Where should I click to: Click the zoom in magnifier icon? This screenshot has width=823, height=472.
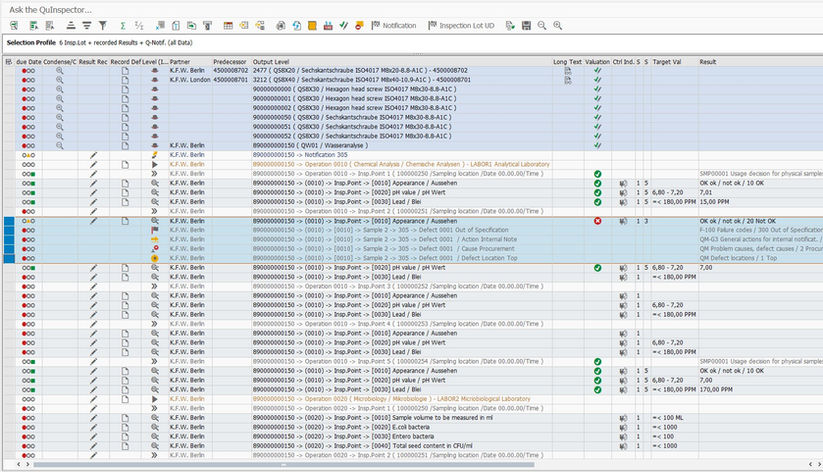click(x=558, y=25)
